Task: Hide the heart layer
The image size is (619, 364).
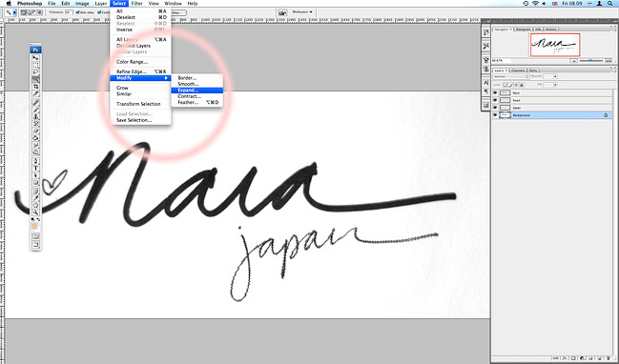Action: click(495, 100)
